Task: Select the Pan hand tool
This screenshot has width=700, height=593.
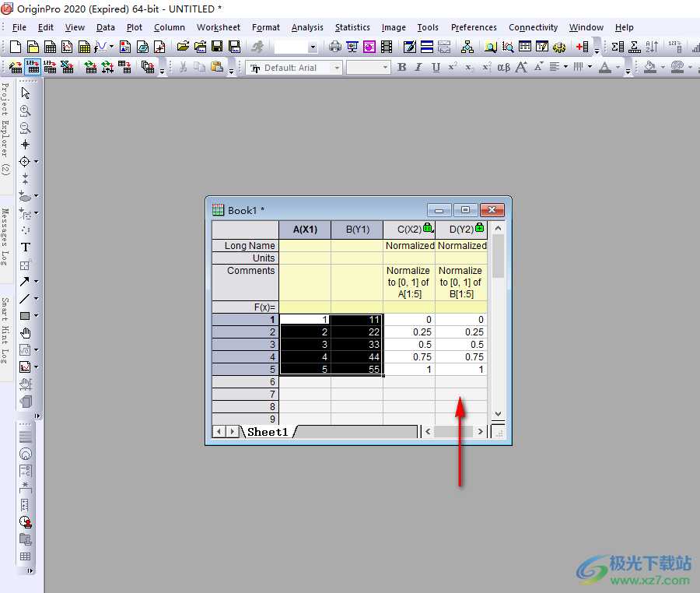Action: (x=26, y=333)
